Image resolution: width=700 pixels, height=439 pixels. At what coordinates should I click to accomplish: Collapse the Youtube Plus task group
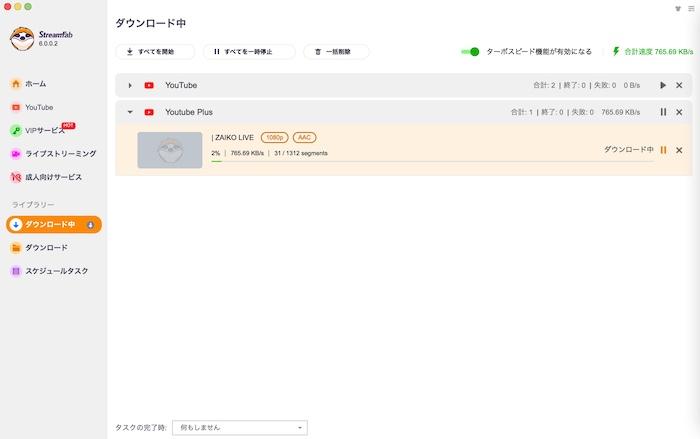(130, 112)
